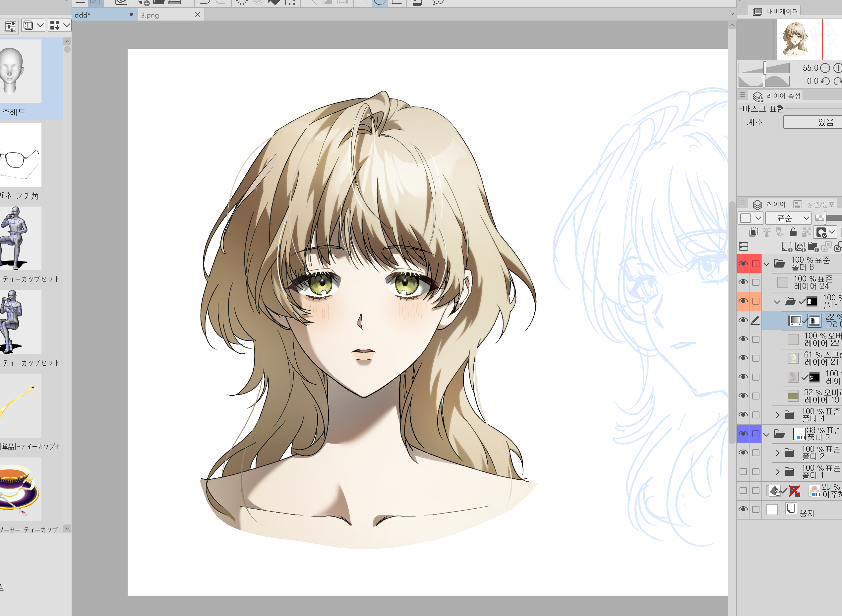This screenshot has height=616, width=842.
Task: Toggle visibility of 레이어 21
Action: click(743, 358)
